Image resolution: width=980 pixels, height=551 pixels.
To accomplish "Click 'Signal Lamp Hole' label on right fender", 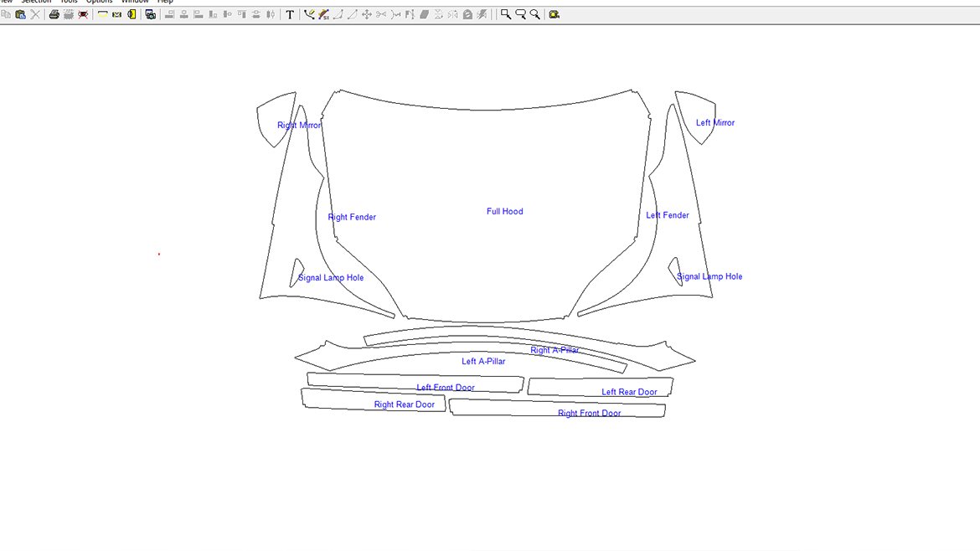I will tap(331, 277).
